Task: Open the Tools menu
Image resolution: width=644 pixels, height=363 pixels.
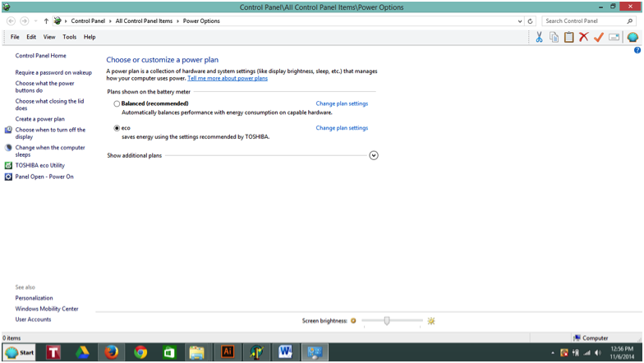Action: click(x=69, y=37)
